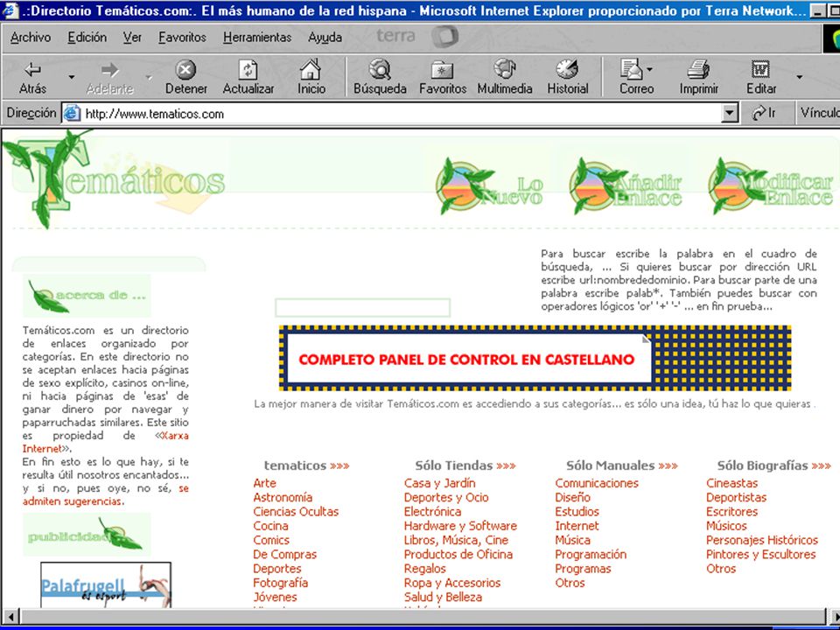Open the Escritores biographies link
This screenshot has height=630, width=840.
click(731, 512)
